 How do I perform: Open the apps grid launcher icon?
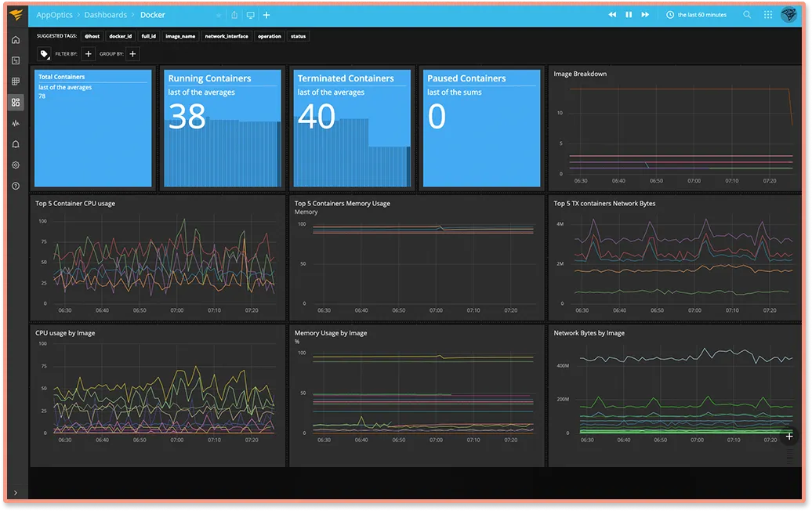(x=768, y=14)
